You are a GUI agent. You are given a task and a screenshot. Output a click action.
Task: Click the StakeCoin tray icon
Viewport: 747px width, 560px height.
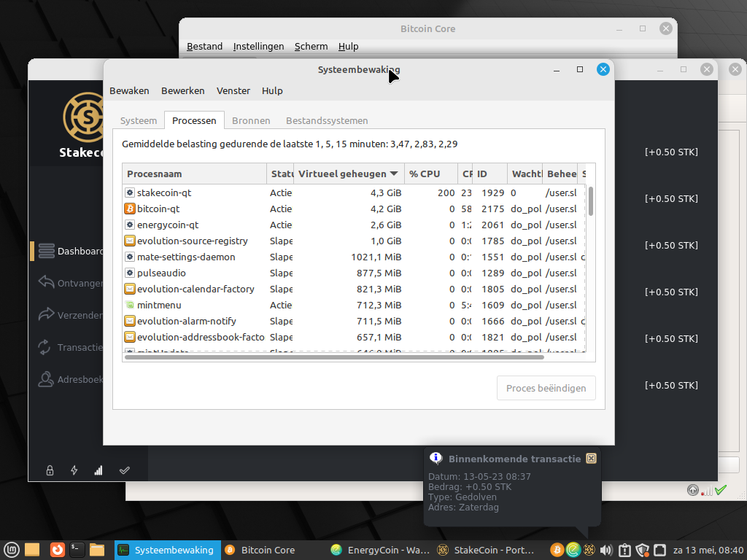589,550
